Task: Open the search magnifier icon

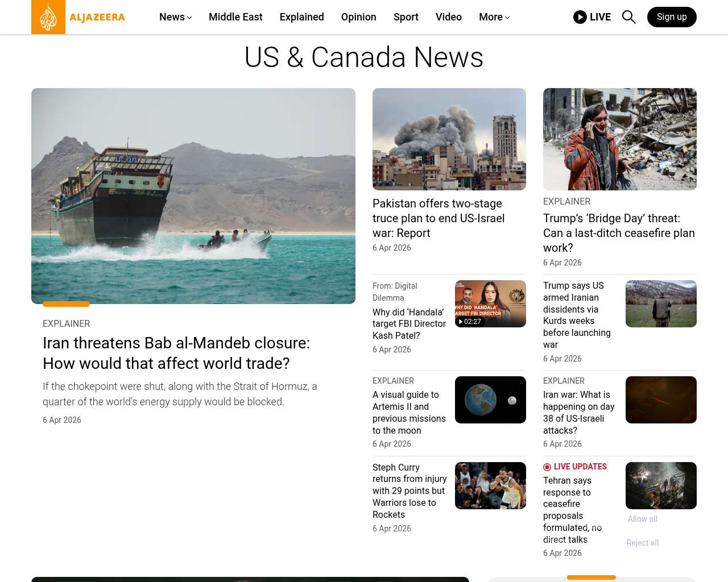Action: (x=628, y=17)
